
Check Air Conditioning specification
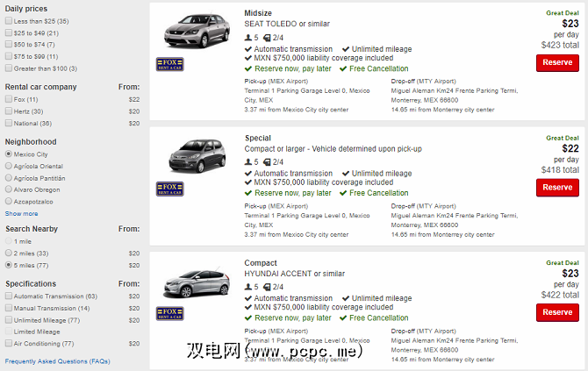pyautogui.click(x=9, y=343)
